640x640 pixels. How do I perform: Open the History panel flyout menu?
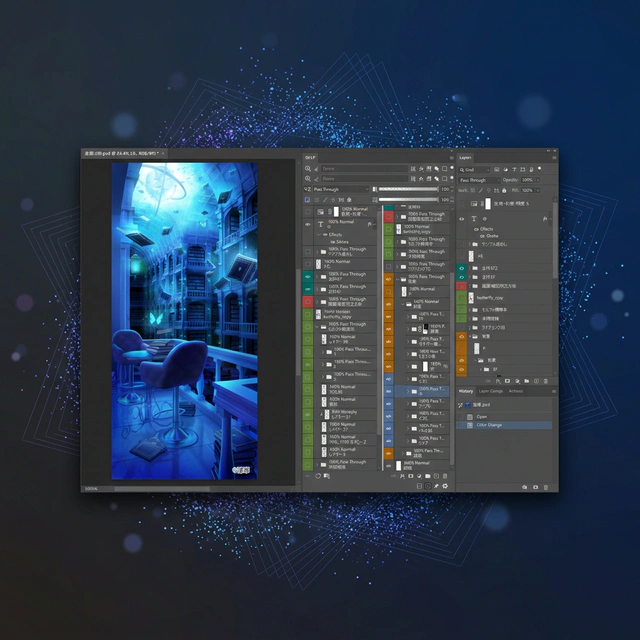click(x=554, y=391)
